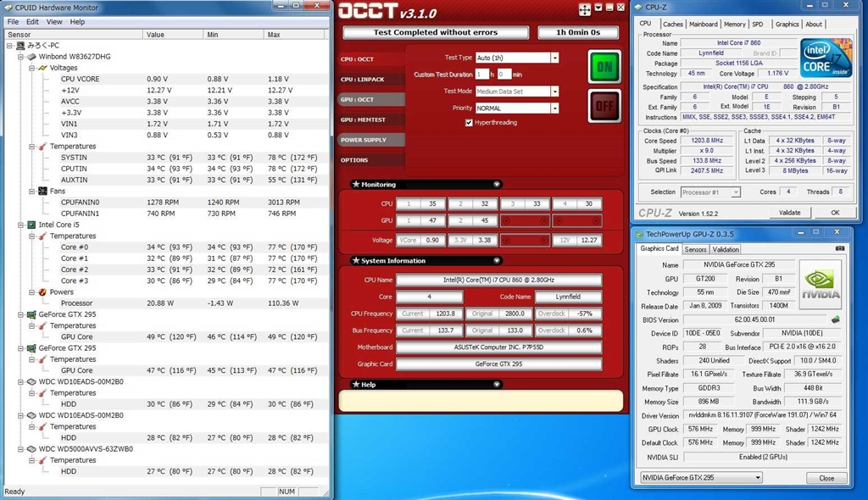Click the Sensor column header
Viewport: 868px width, 500px height.
point(73,35)
